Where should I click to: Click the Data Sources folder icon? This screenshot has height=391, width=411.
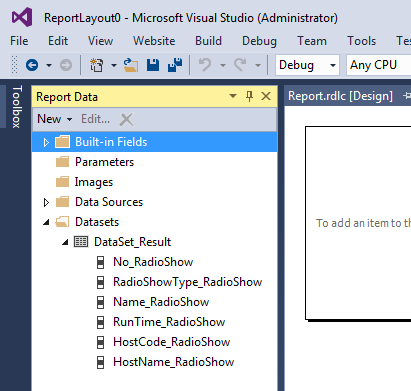(62, 202)
